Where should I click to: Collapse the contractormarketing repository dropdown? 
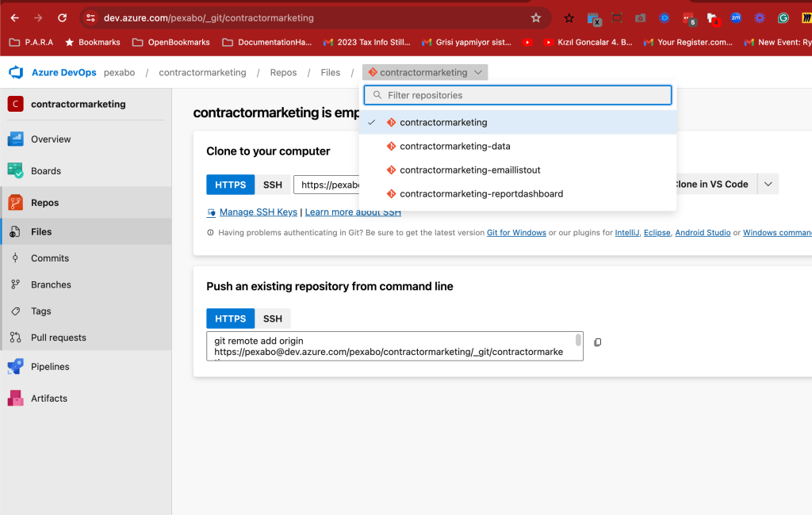425,72
